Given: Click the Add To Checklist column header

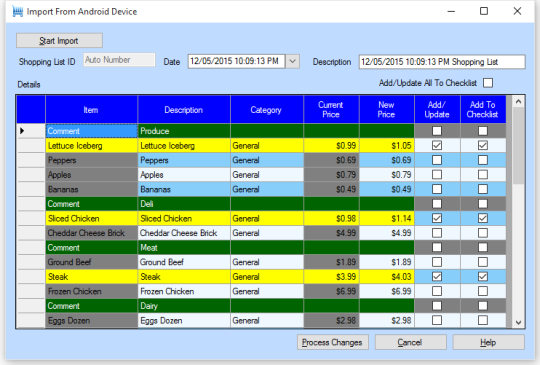Looking at the screenshot, I should point(483,110).
